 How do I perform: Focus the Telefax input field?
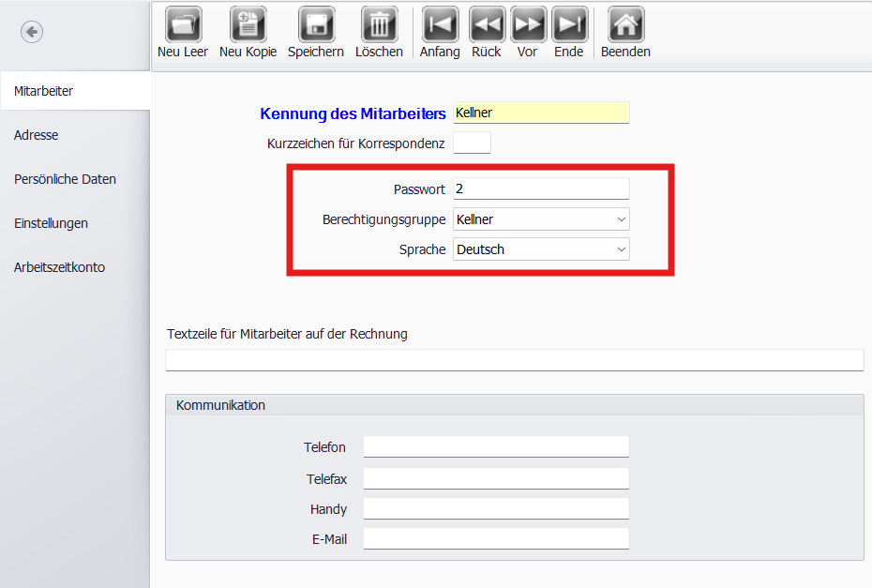496,478
